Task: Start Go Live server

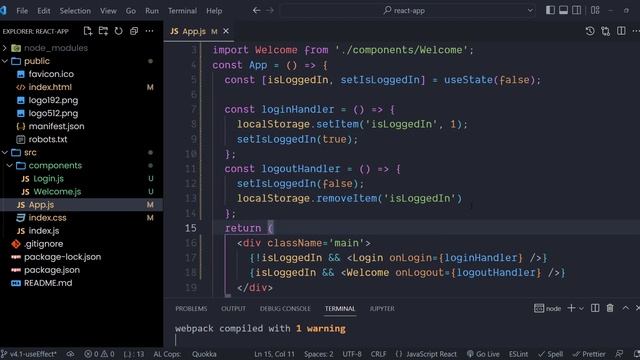Action: point(483,354)
